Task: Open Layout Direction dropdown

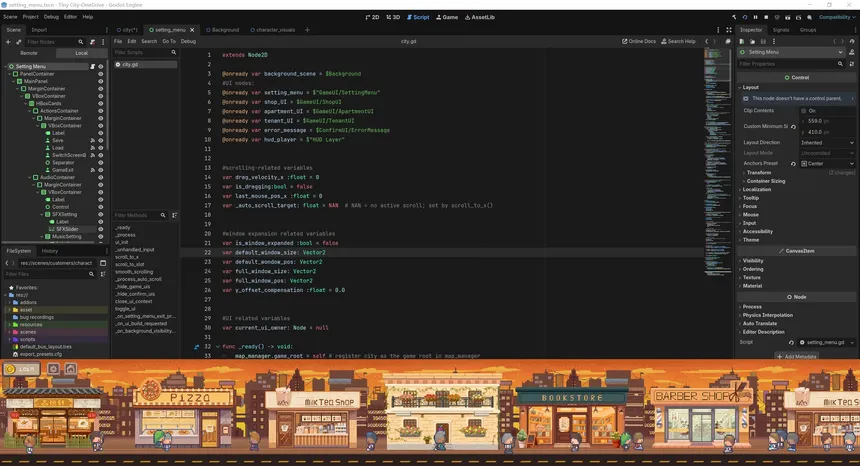Action: [x=827, y=143]
